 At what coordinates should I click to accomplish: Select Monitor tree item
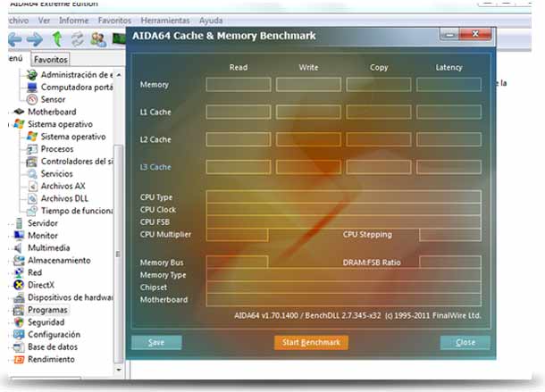point(43,235)
